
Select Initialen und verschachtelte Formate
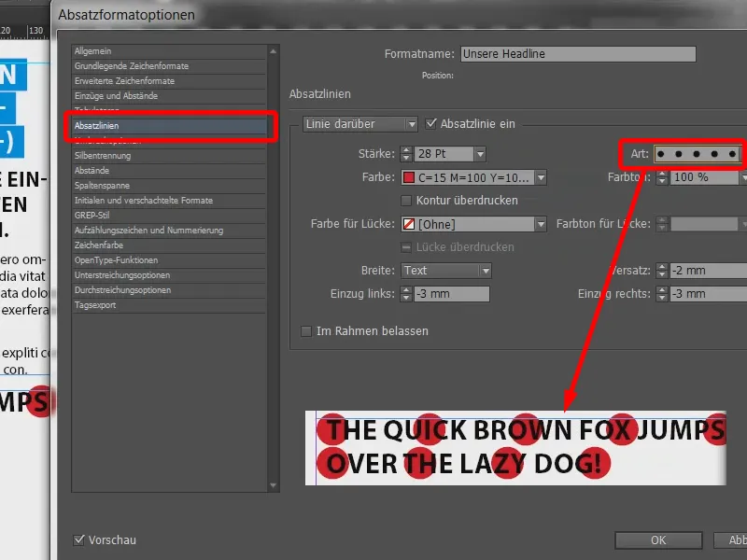click(169, 201)
